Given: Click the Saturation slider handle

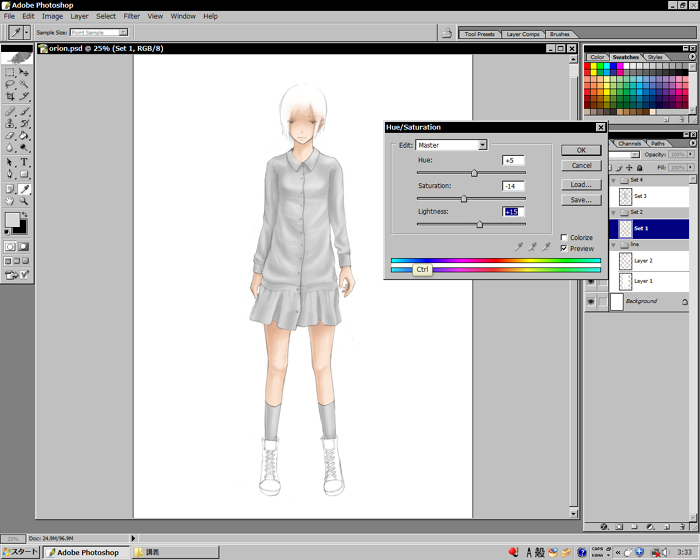Looking at the screenshot, I should pos(463,199).
